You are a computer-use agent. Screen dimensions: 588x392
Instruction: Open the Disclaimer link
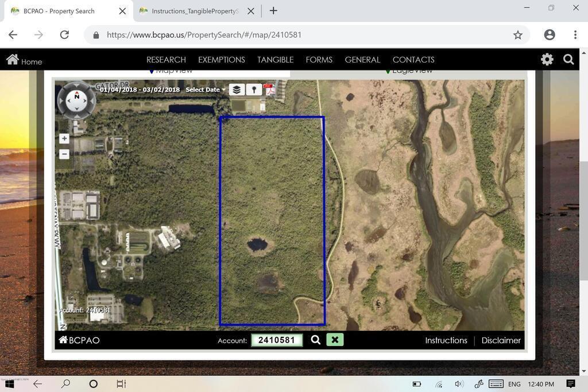tap(501, 340)
